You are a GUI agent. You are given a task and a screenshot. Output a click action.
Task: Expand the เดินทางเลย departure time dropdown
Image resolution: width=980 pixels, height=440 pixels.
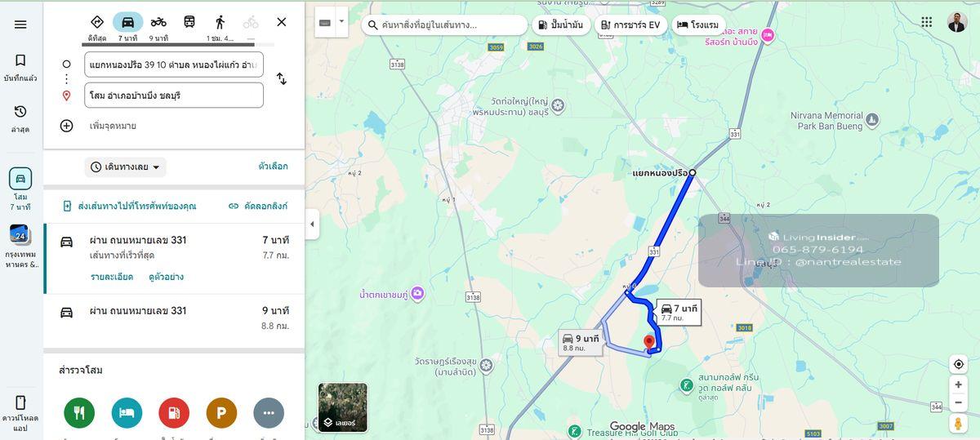[126, 167]
